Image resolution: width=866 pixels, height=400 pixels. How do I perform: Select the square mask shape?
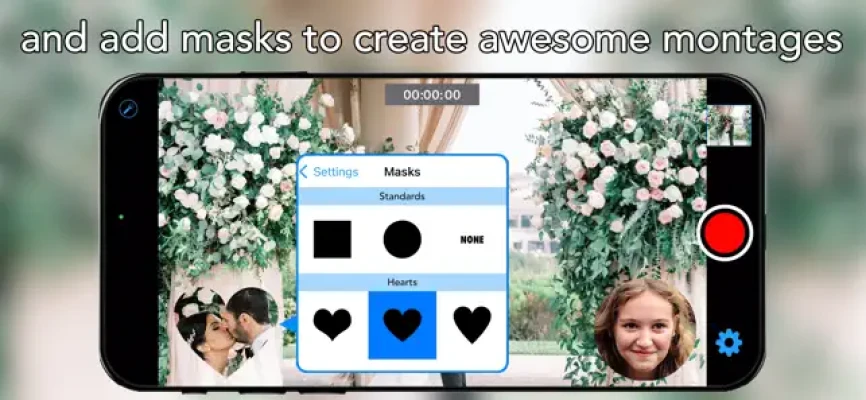pyautogui.click(x=332, y=239)
